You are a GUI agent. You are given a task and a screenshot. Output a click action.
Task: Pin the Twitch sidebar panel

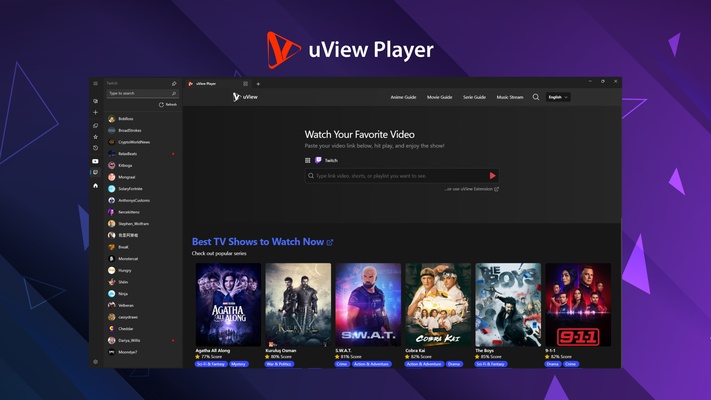174,83
